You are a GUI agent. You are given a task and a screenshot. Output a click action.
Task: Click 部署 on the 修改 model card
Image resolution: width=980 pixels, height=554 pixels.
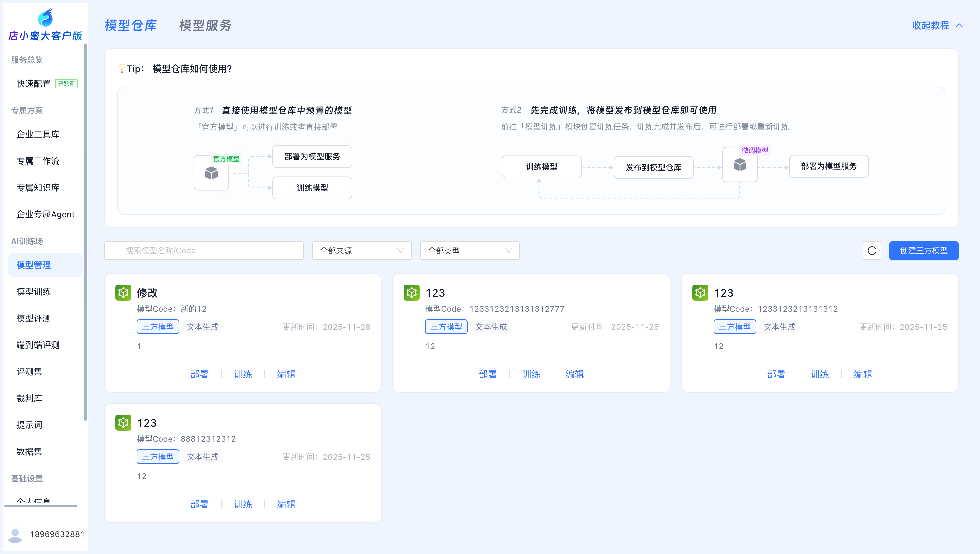pyautogui.click(x=199, y=374)
